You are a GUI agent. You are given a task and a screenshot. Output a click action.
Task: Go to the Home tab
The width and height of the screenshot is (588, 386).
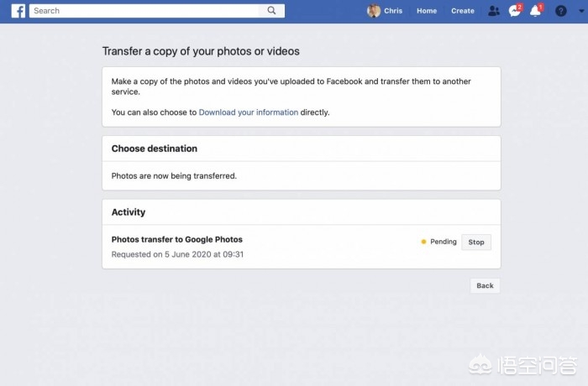point(427,11)
